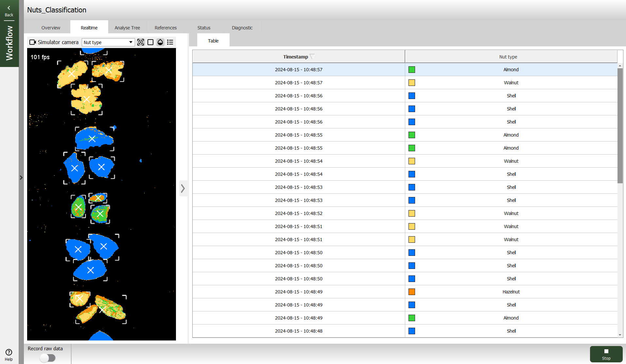
Task: Click the Simulator camera icon
Action: click(x=32, y=42)
